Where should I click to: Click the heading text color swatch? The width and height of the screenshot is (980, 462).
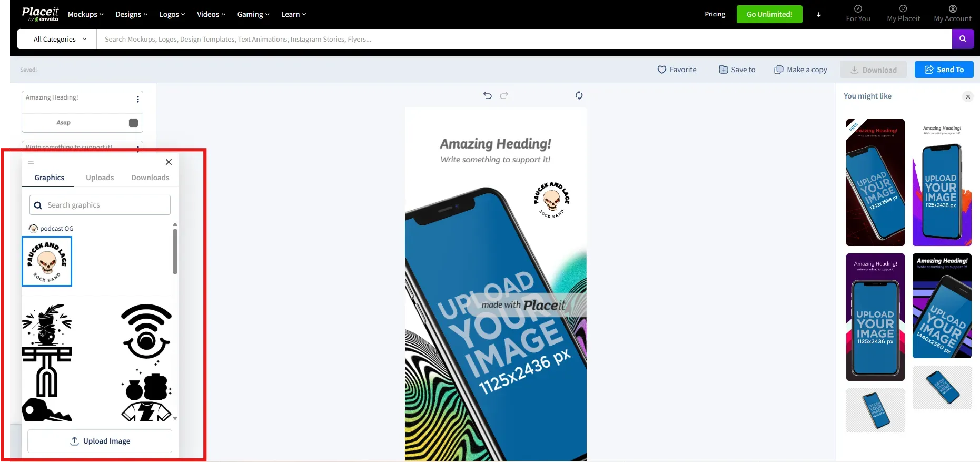[133, 123]
